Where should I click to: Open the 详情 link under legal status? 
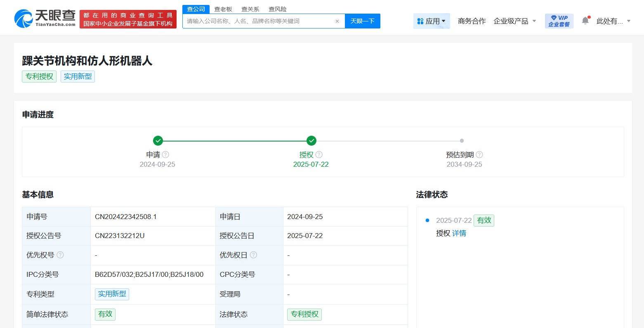tap(459, 233)
